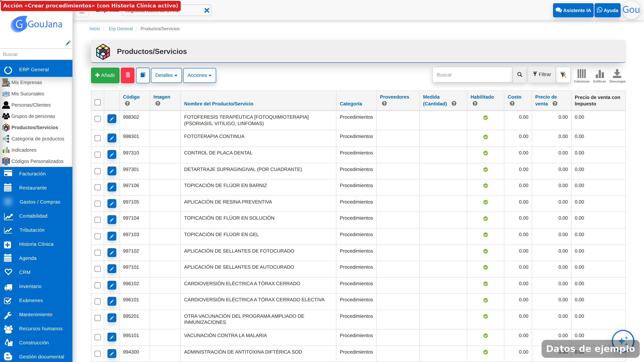Click the sidebar Buscar search field
Image resolution: width=644 pixels, height=362 pixels.
pos(36,54)
